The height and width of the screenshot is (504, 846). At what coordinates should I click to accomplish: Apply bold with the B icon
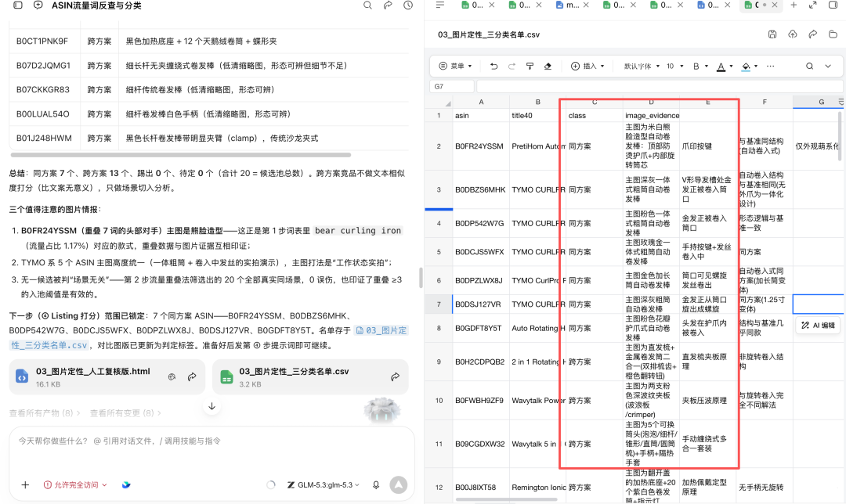pos(696,66)
